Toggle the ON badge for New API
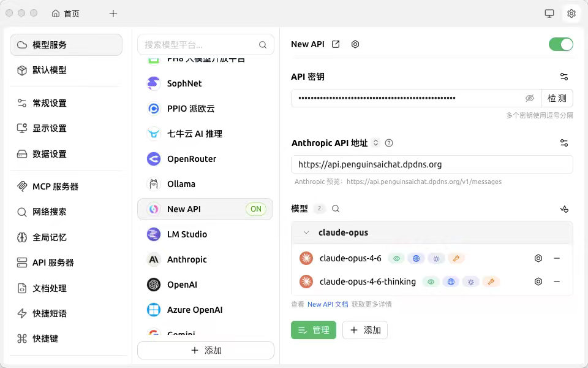Image resolution: width=588 pixels, height=368 pixels. click(x=256, y=209)
